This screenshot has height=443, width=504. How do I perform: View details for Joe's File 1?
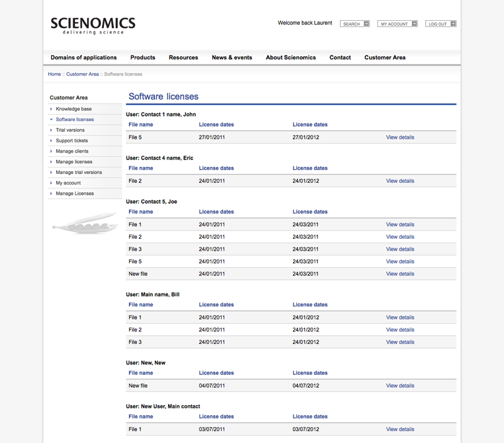tap(400, 224)
